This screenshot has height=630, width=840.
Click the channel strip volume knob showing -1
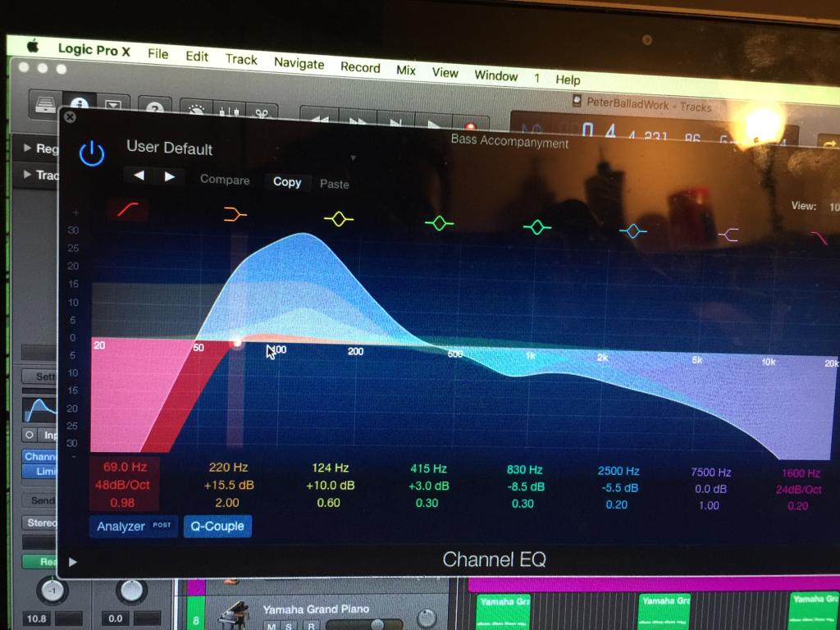point(52,591)
